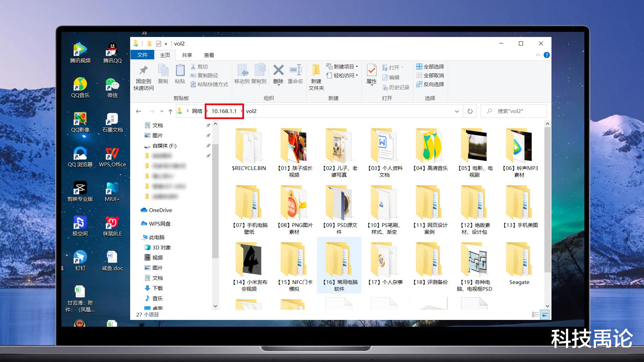Select the $RECYCLE.BIN folder
644x362 pixels.
pos(249,150)
